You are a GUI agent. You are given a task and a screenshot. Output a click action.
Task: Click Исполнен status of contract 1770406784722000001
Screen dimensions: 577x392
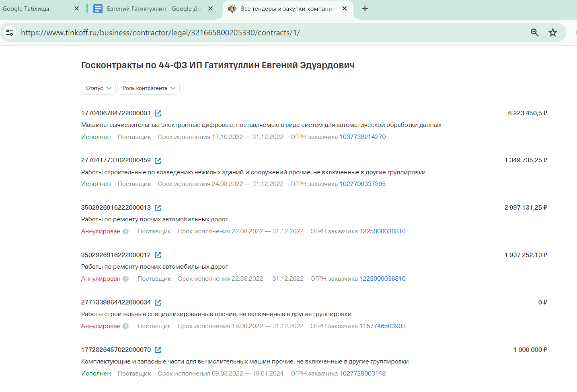point(96,137)
